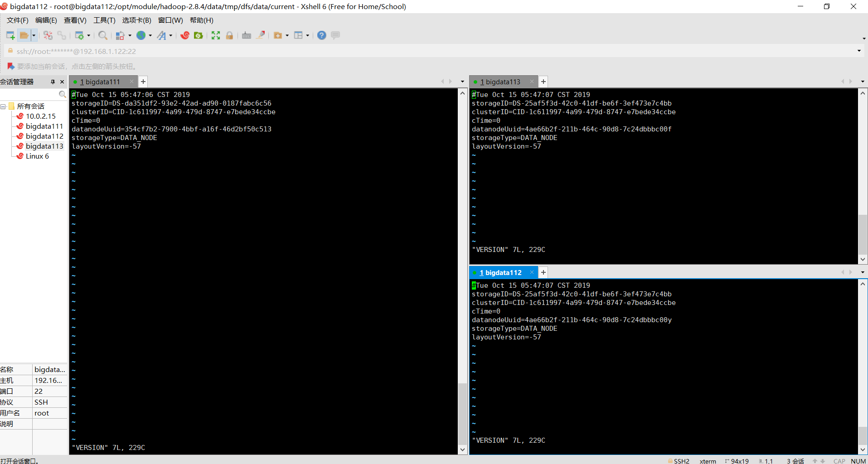
Task: Click the red Xshell swirl toolbar icon
Action: point(184,35)
